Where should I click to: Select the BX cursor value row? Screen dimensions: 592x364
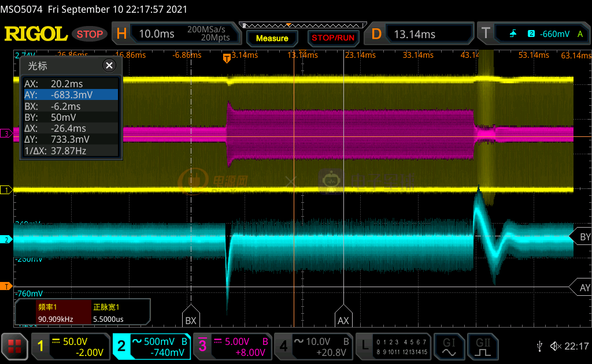coord(71,106)
